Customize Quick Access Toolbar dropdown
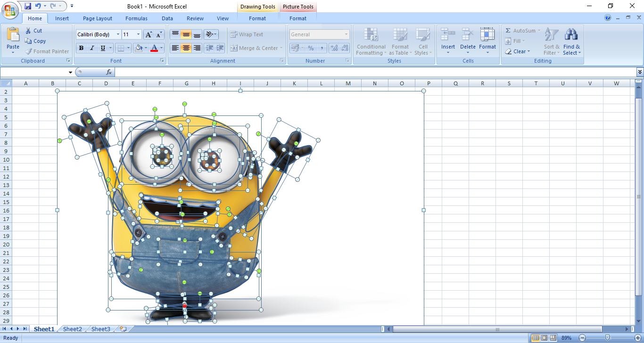Viewport: 644px width, 343px height. point(72,6)
